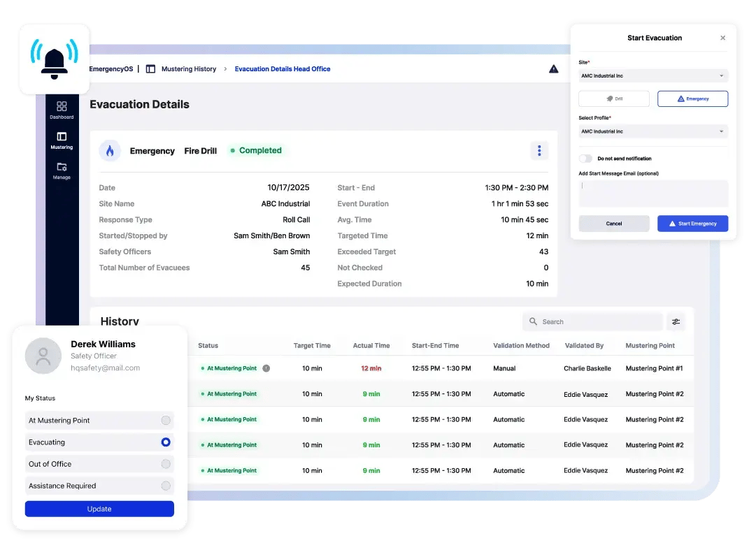Open the filter sliders icon in History
Screen dimensions: 756x545
(676, 322)
